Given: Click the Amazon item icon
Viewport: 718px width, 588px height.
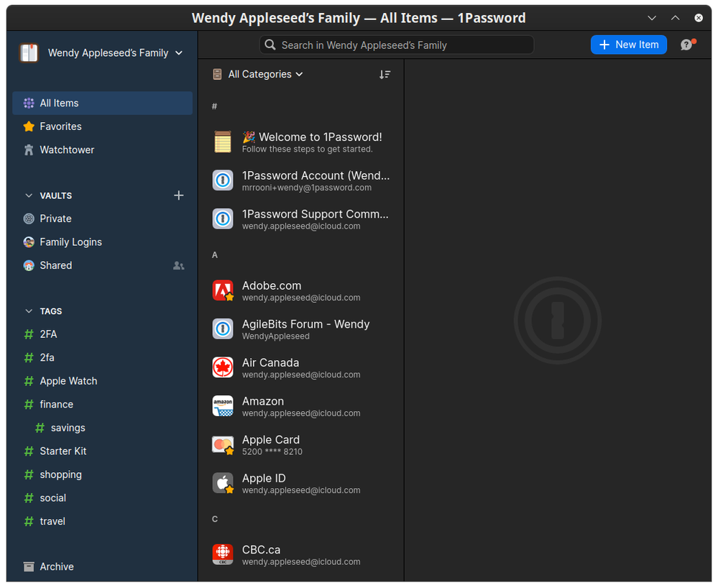Looking at the screenshot, I should tap(223, 406).
